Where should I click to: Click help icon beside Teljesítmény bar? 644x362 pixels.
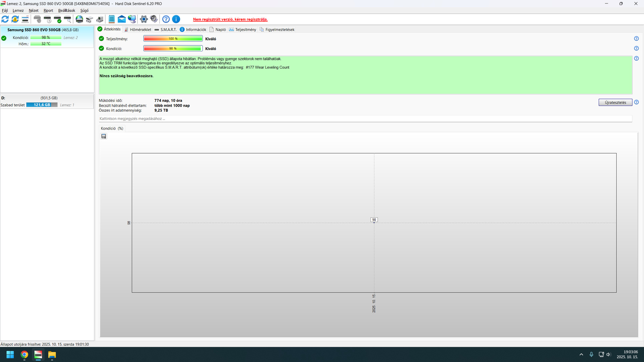pyautogui.click(x=636, y=39)
